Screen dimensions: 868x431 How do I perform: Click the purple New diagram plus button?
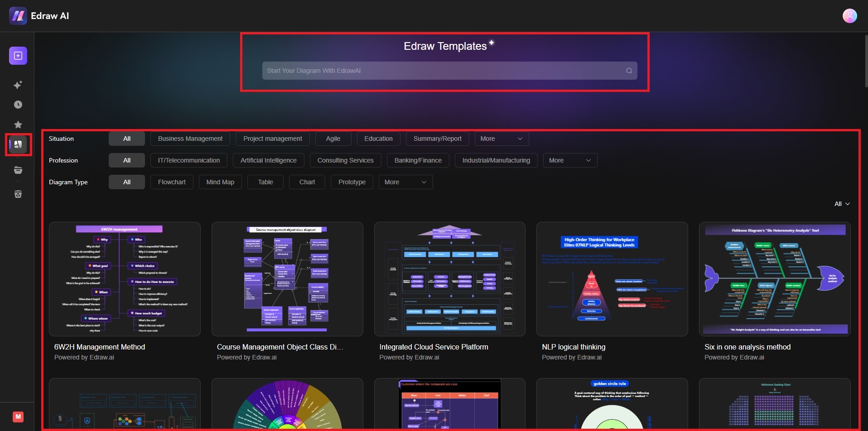(18, 56)
